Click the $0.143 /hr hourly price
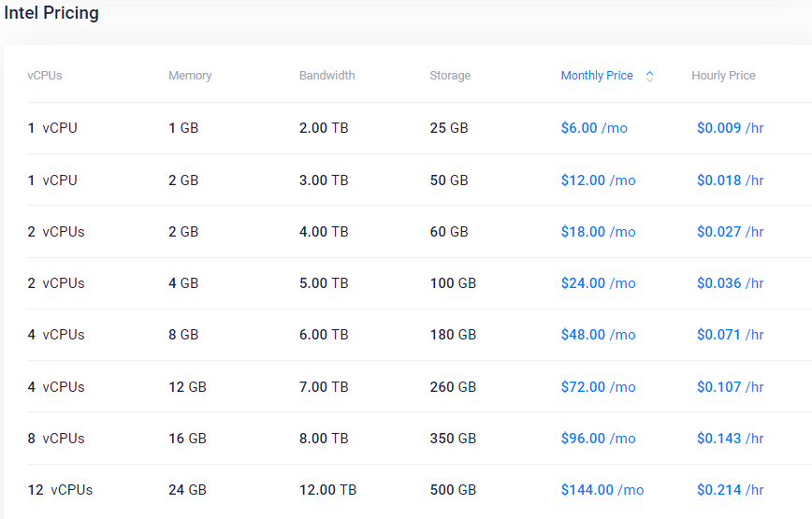The width and height of the screenshot is (812, 519). 731,439
